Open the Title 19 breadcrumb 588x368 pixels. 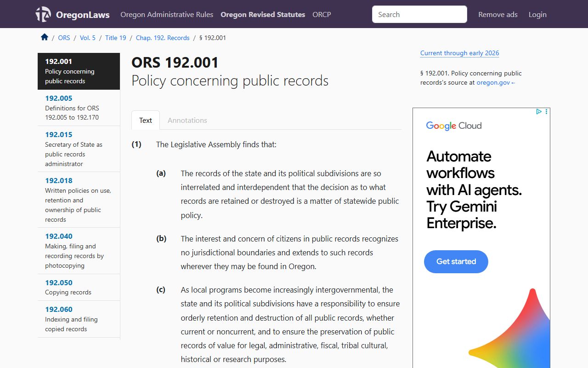point(116,38)
